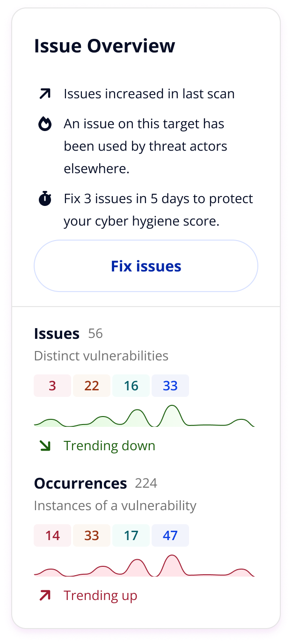Click the stopwatch deadline icon
The width and height of the screenshot is (292, 644).
(x=45, y=199)
